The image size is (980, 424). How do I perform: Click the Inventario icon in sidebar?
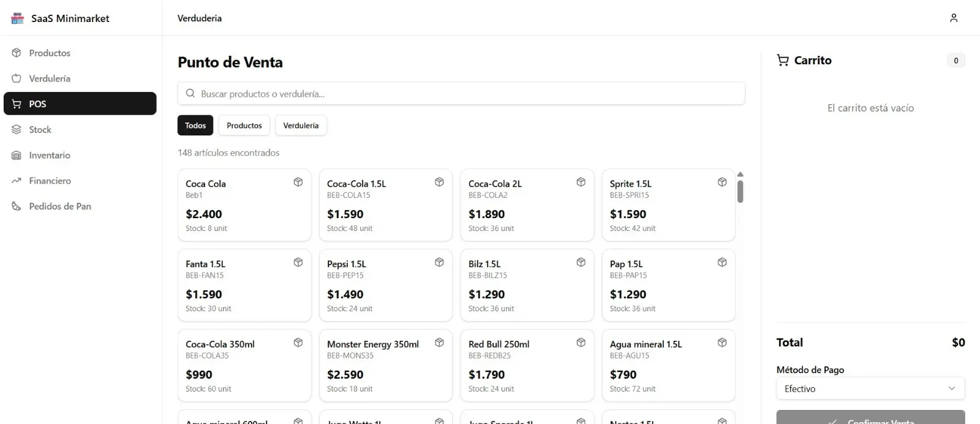point(17,156)
